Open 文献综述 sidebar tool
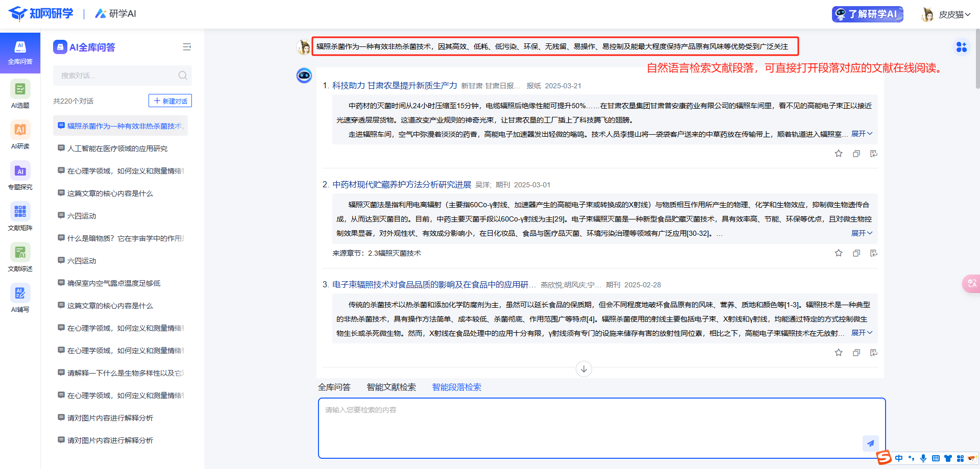 pos(20,257)
